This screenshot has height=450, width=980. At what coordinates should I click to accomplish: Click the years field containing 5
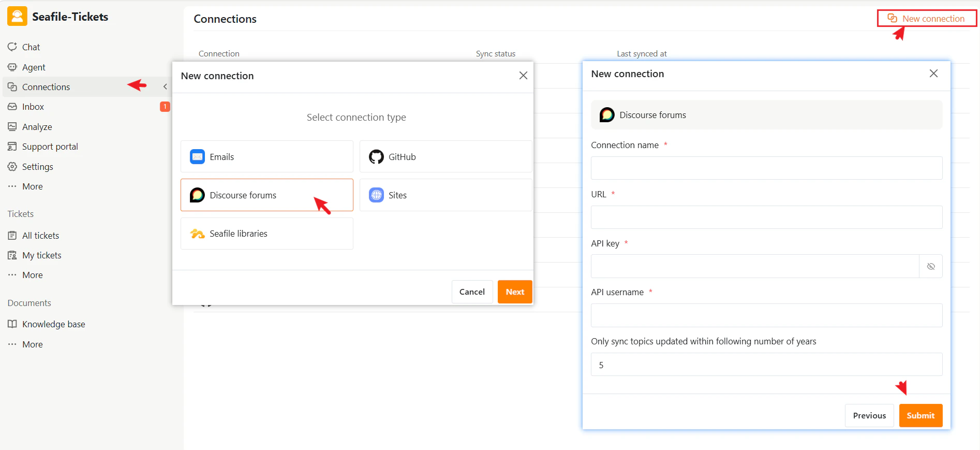(766, 365)
